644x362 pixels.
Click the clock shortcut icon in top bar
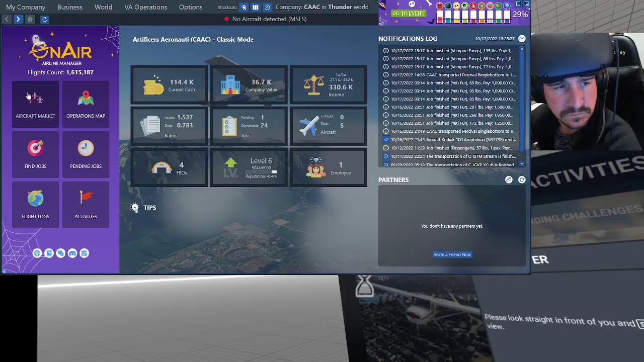pyautogui.click(x=267, y=8)
